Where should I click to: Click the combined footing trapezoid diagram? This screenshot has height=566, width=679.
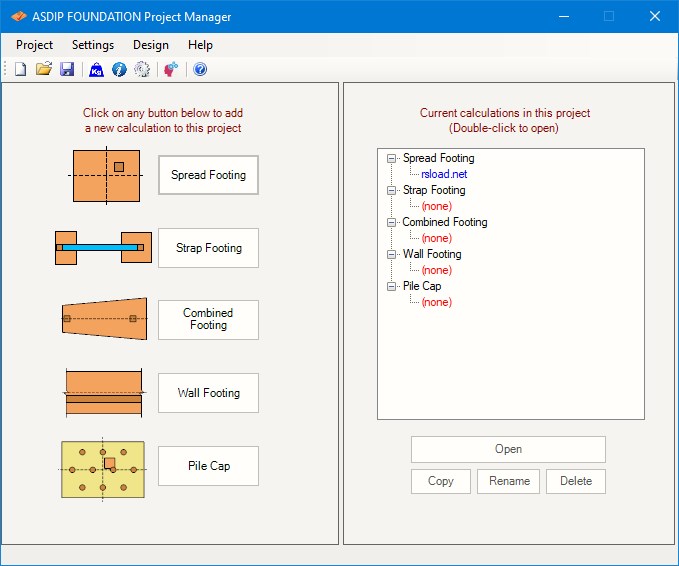pos(104,319)
